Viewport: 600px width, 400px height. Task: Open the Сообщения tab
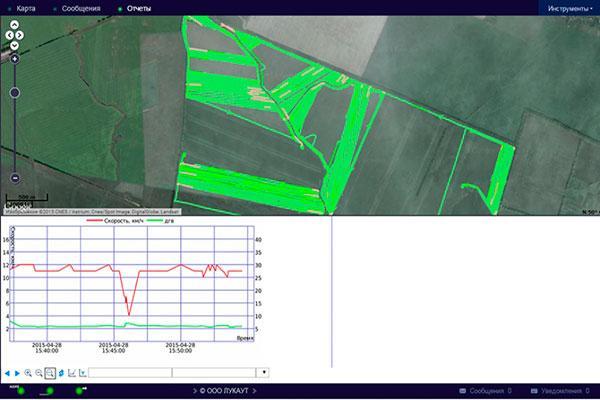click(x=81, y=8)
